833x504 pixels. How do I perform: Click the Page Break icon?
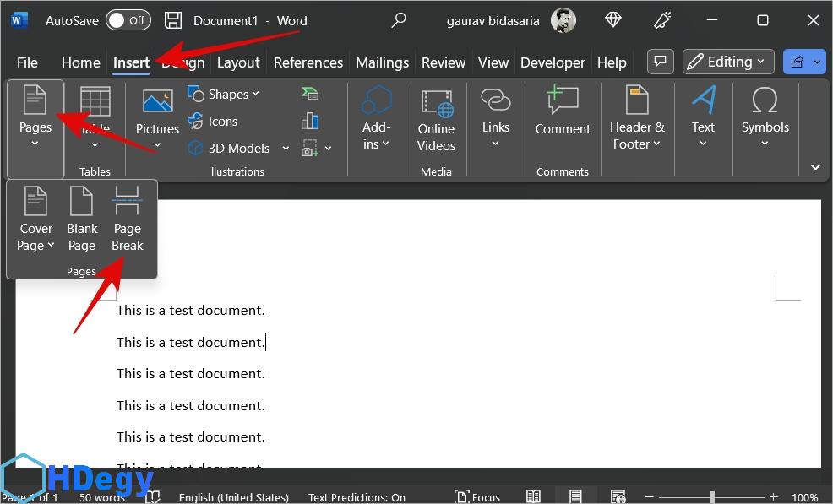pyautogui.click(x=127, y=220)
